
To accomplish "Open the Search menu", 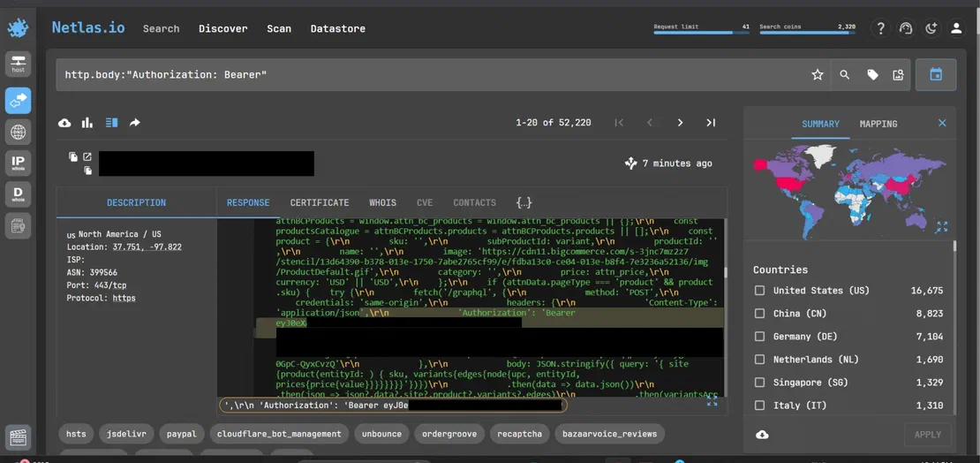I will coord(162,29).
